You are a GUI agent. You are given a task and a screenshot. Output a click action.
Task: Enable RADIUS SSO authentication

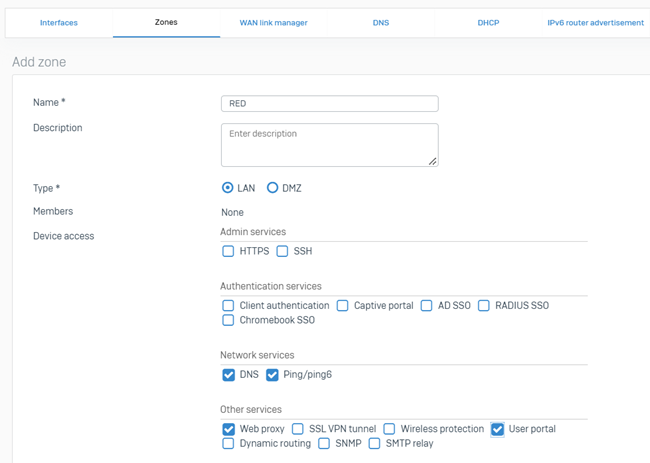point(484,305)
